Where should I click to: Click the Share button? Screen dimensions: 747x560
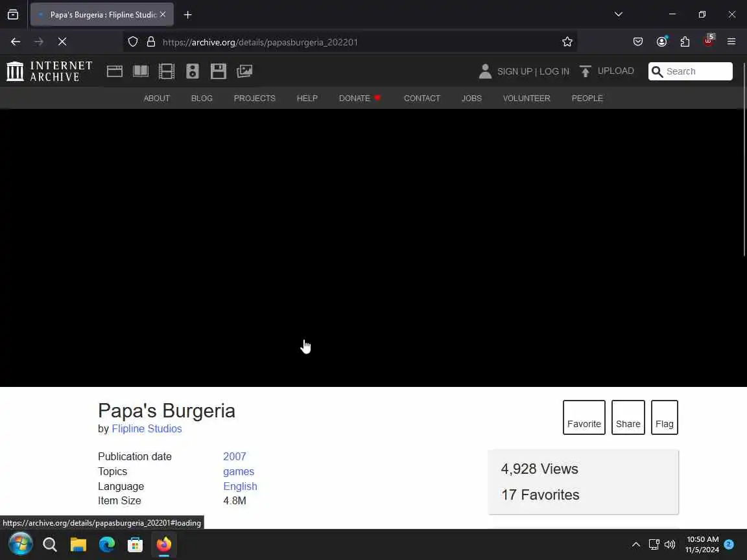[628, 417]
